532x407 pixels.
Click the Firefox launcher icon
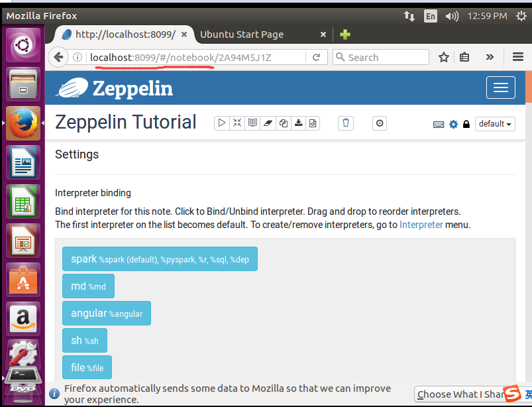pyautogui.click(x=23, y=123)
